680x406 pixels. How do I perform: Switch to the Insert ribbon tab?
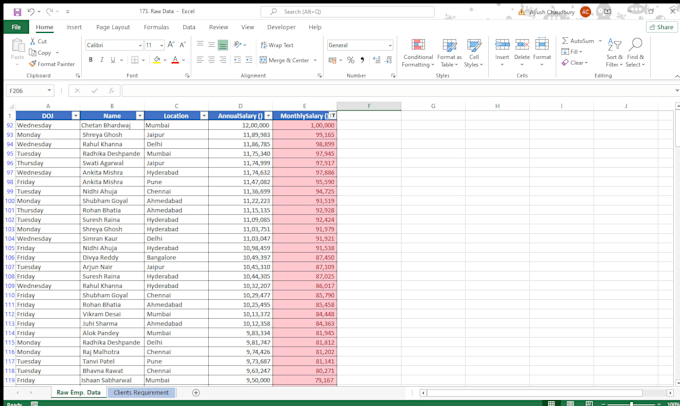pos(74,27)
